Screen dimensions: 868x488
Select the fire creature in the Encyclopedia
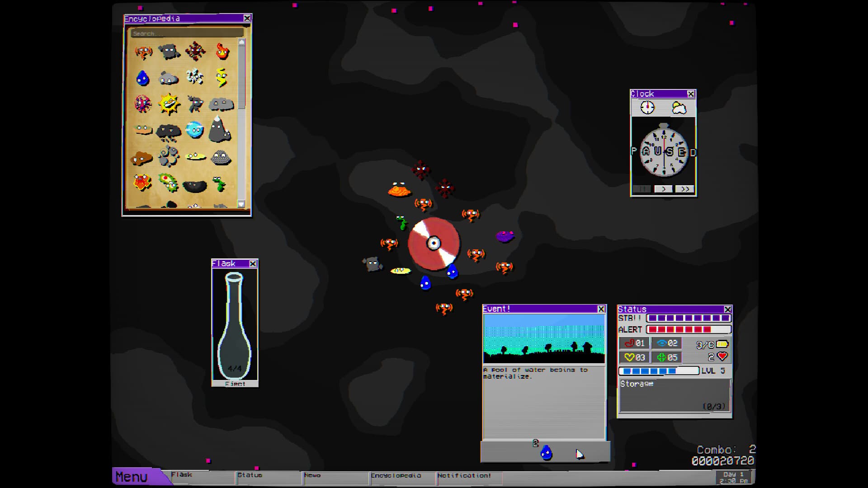point(222,52)
